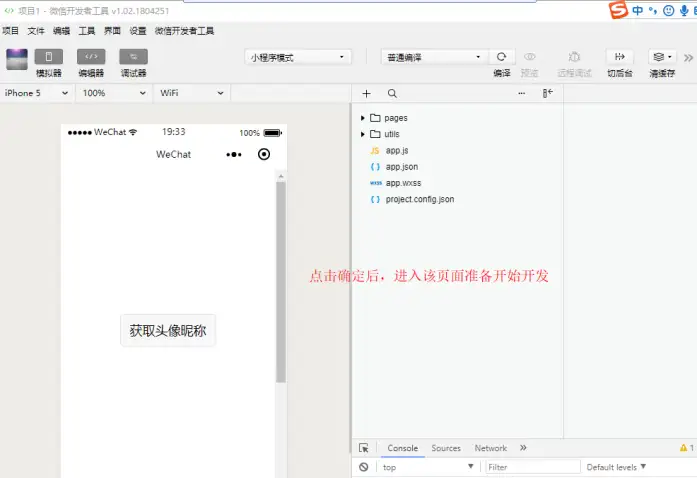Screen dimensions: 697x478
Task: Click the clear console icon
Action: pyautogui.click(x=364, y=467)
